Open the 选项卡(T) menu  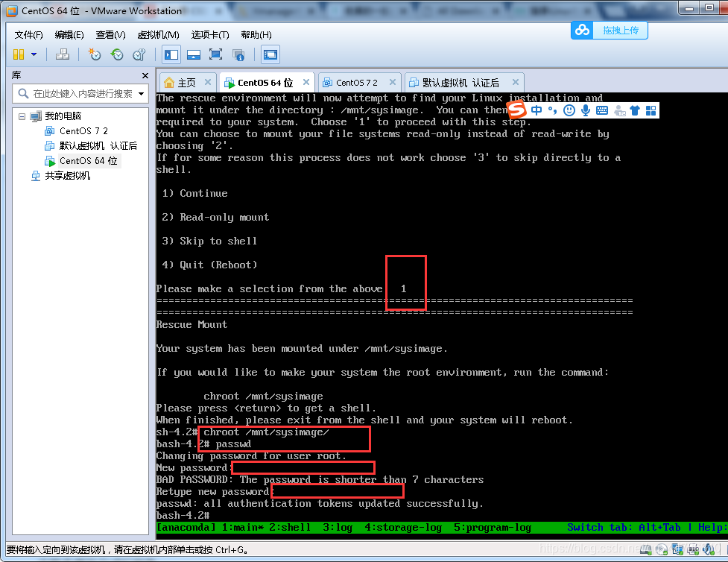click(x=210, y=35)
